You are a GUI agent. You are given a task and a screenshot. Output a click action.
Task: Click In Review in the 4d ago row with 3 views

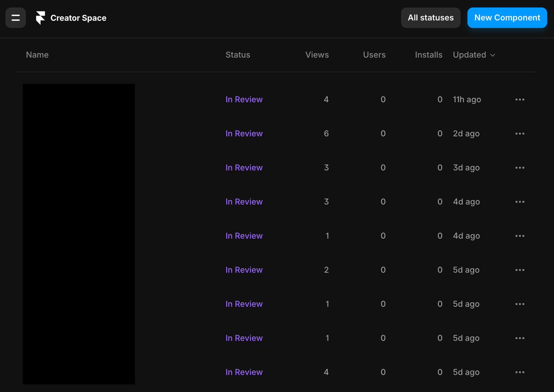click(x=244, y=202)
